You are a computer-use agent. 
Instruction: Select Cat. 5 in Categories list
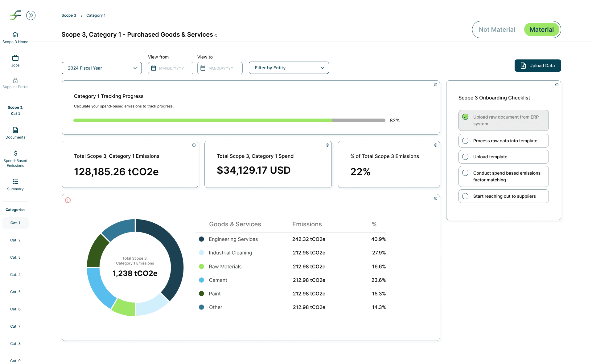(x=15, y=292)
